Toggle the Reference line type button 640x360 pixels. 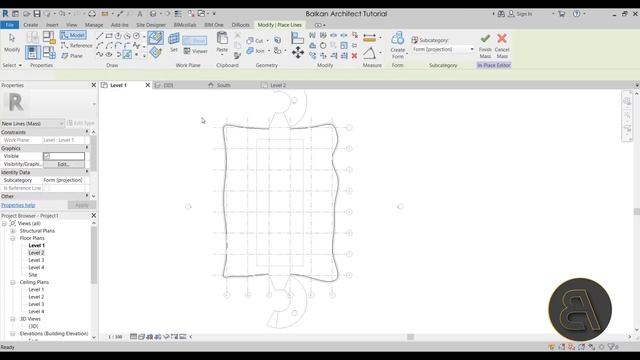point(77,45)
